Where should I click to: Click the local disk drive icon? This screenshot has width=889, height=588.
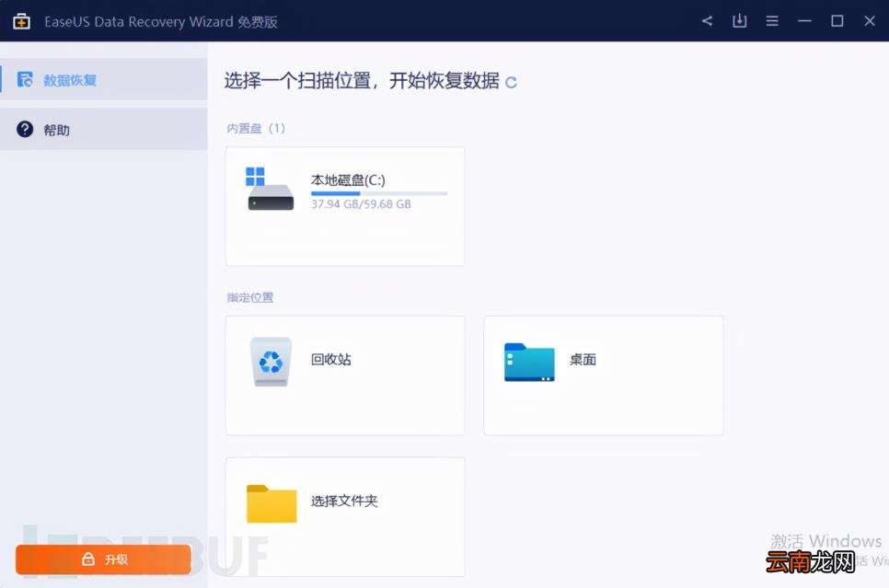(271, 189)
